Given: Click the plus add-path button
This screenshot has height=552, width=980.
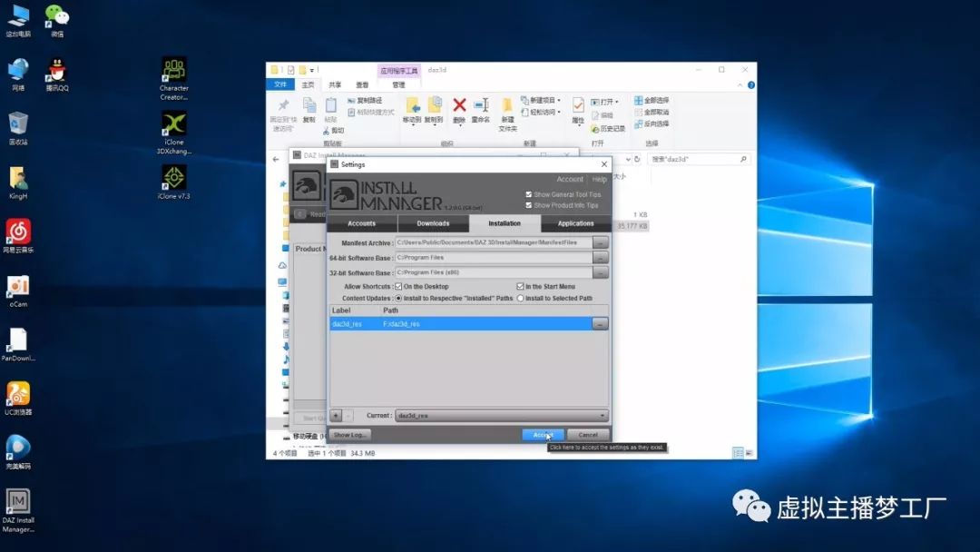Looking at the screenshot, I should coord(336,415).
